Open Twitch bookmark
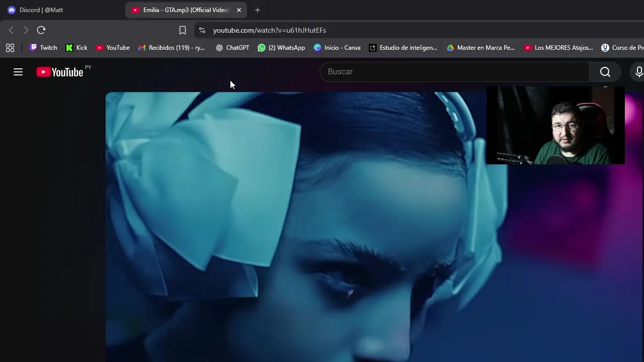Screen dimensions: 644x362 43,48
